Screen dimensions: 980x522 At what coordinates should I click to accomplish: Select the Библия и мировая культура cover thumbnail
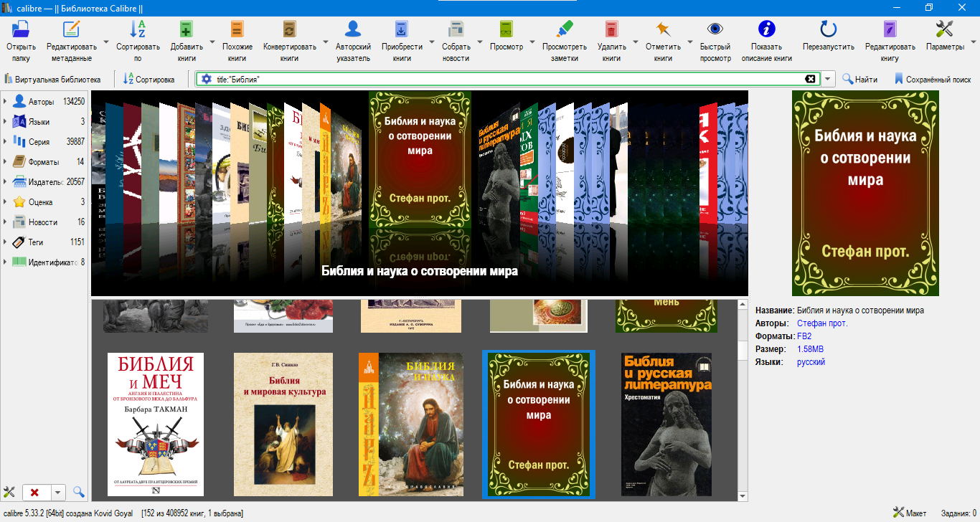(x=283, y=424)
